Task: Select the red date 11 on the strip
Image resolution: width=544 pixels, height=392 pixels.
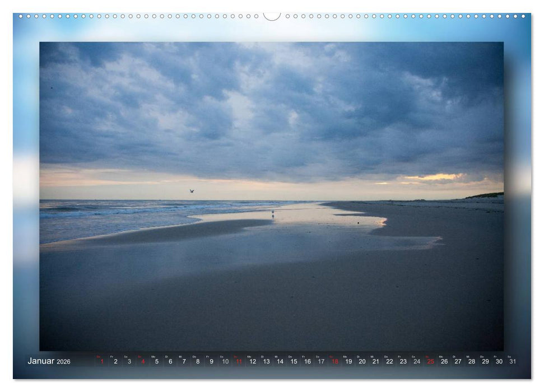Action: [239, 361]
